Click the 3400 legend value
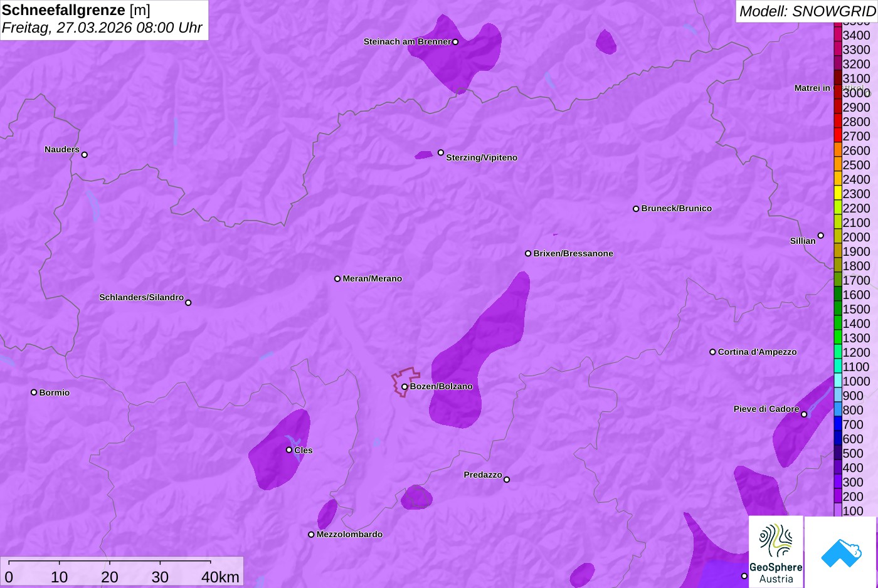 tap(856, 35)
